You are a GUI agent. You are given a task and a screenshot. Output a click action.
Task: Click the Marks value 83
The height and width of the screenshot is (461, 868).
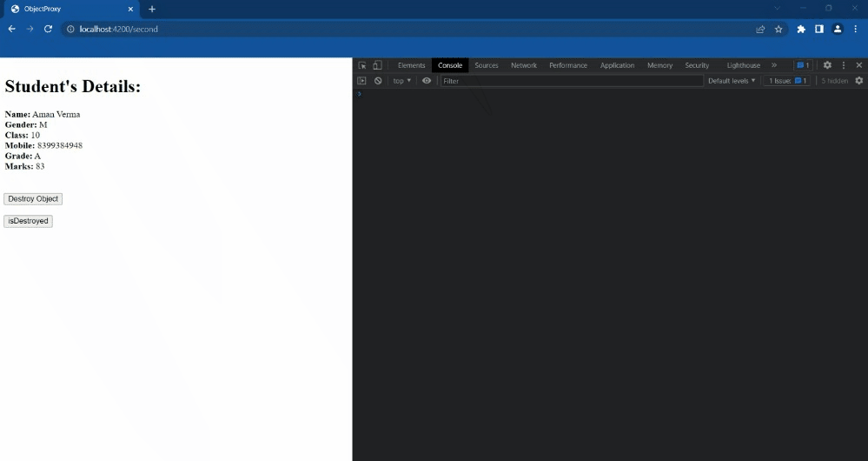(40, 166)
